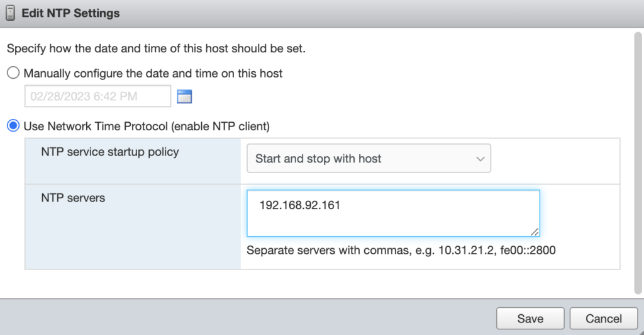Viewport: 644px width, 335px height.
Task: Click the 'NTP service startup policy' label
Action: (x=110, y=152)
